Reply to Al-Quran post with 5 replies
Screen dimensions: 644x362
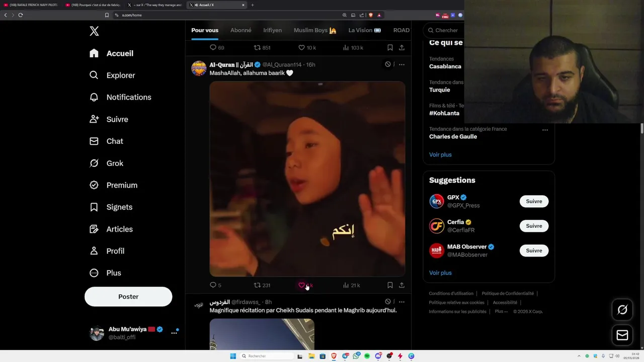click(x=215, y=285)
